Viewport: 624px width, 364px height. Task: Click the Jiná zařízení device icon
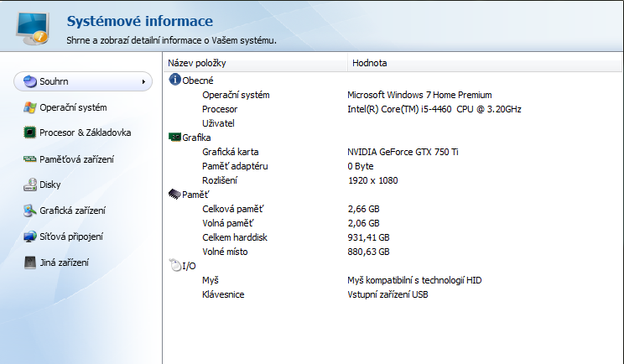click(30, 263)
